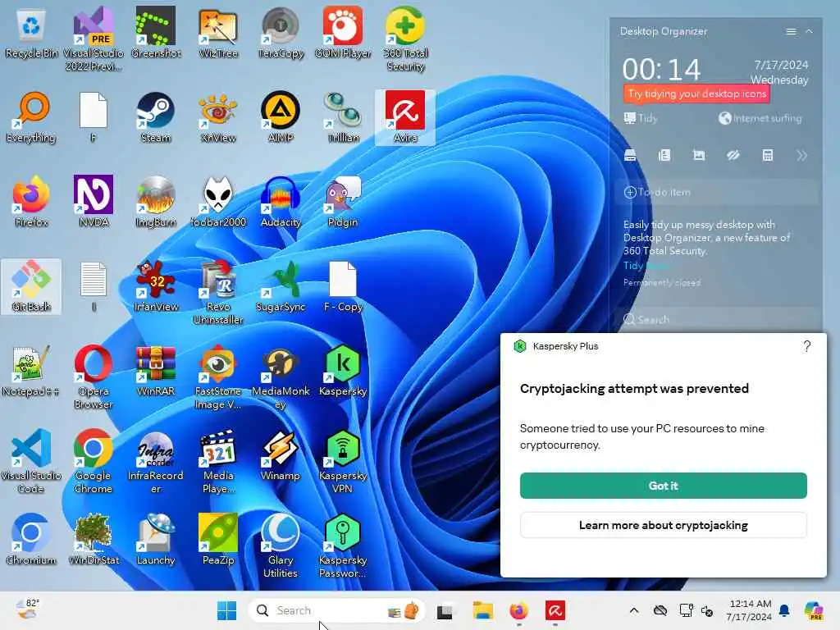Select the Avira desktop shortcut
The image size is (840, 630).
pos(405,118)
